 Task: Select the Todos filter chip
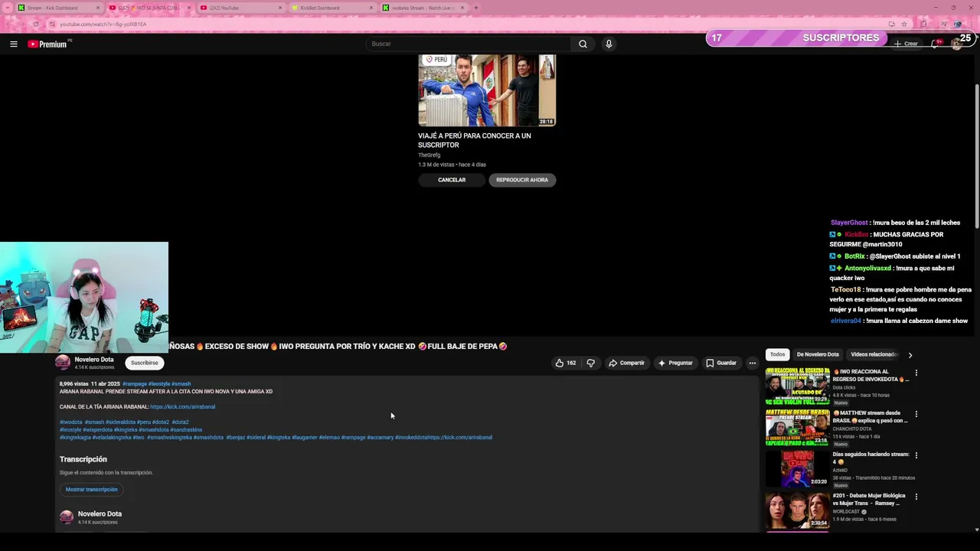pos(777,354)
